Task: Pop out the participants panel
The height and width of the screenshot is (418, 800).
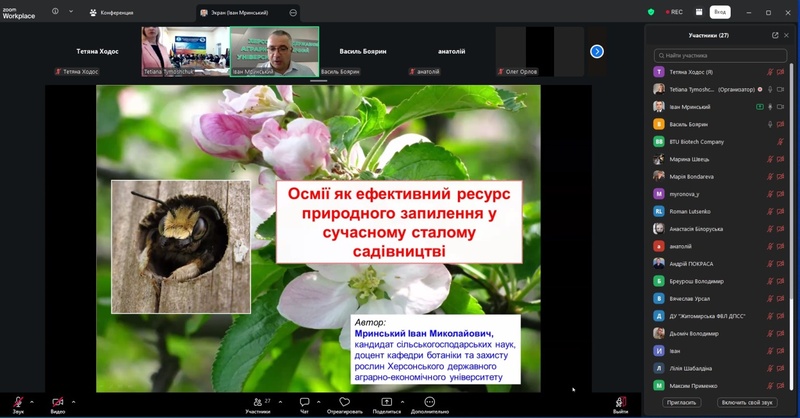Action: pos(775,35)
